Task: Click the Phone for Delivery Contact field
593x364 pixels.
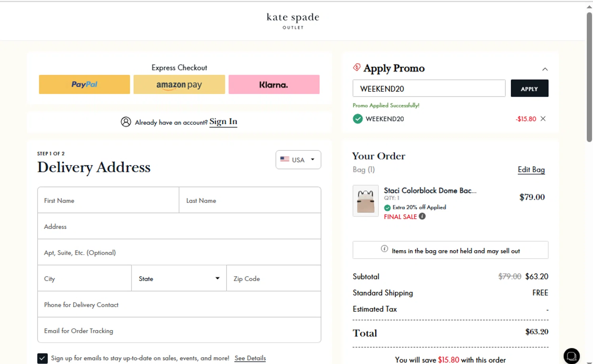Action: click(179, 304)
